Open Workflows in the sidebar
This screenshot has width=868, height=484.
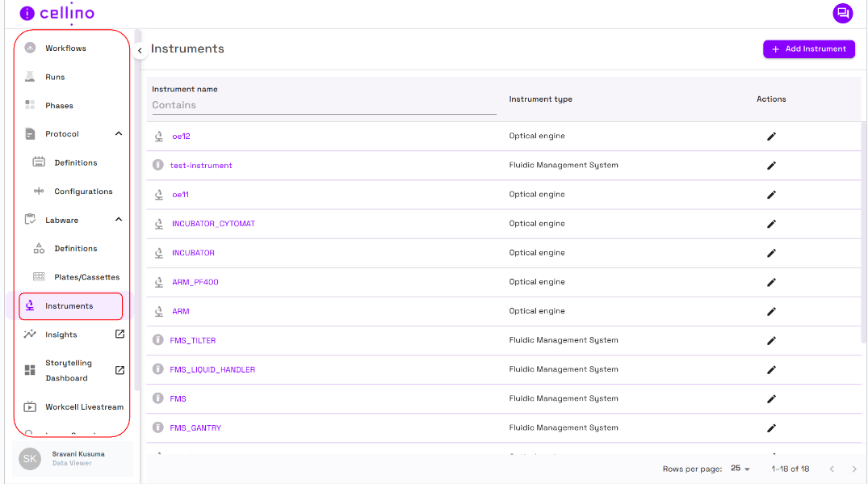pyautogui.click(x=65, y=48)
